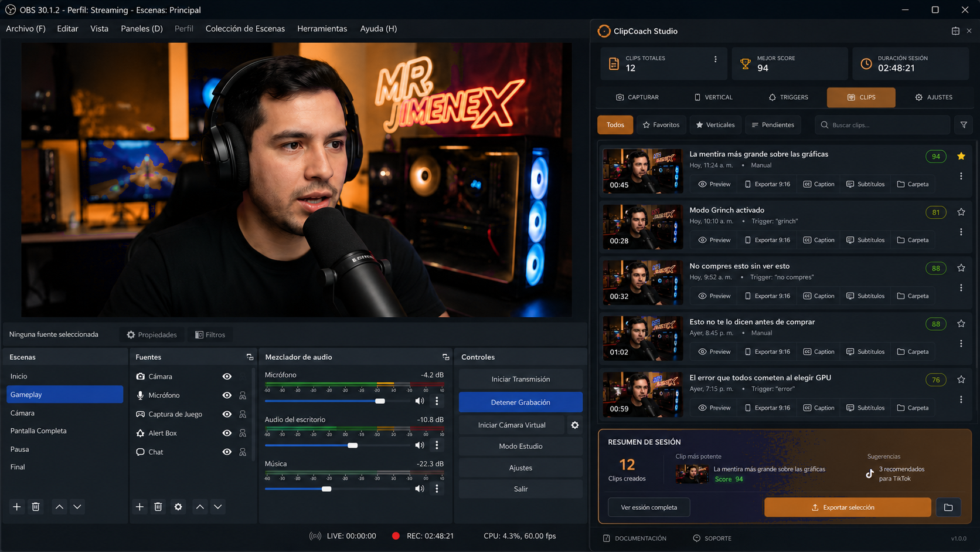The height and width of the screenshot is (552, 980).
Task: Click Iniciar Transmisión button
Action: tap(520, 380)
